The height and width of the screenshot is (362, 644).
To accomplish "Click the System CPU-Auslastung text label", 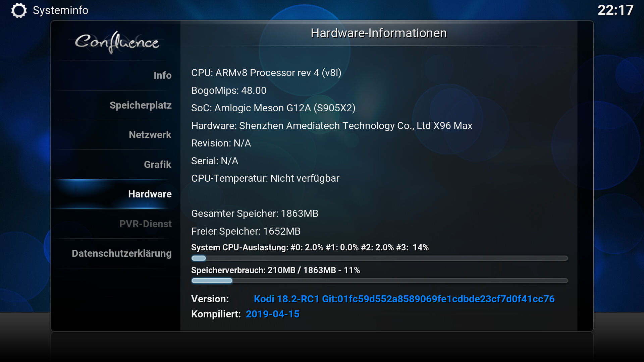I will pyautogui.click(x=310, y=247).
